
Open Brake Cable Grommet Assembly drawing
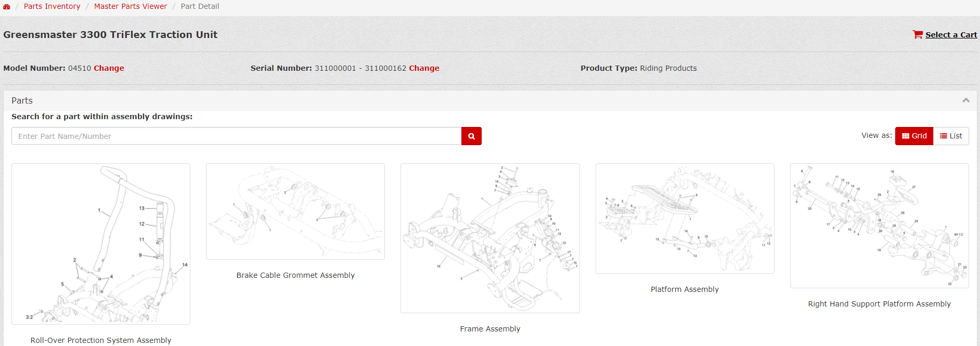(295, 212)
